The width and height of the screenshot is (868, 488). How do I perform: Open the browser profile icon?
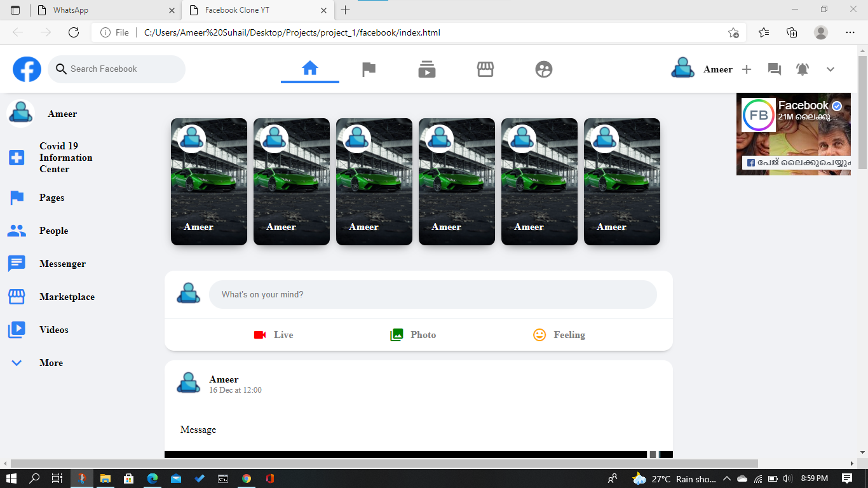pos(821,32)
